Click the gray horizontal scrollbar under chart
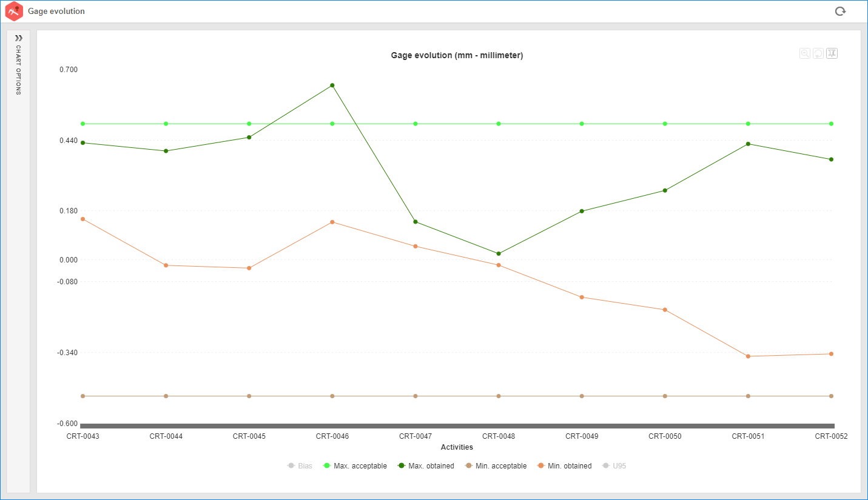This screenshot has width=868, height=500. pos(457,426)
